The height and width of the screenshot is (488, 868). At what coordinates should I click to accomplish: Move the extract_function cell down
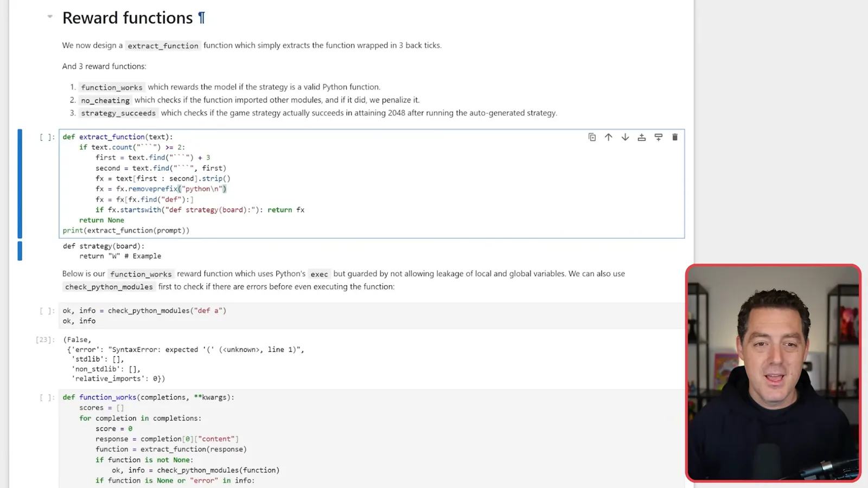tap(625, 137)
